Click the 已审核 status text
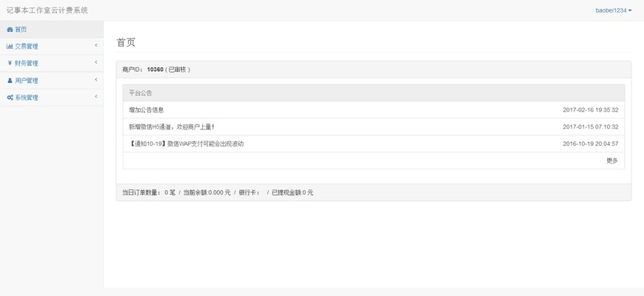The height and width of the screenshot is (296, 644). [x=178, y=70]
